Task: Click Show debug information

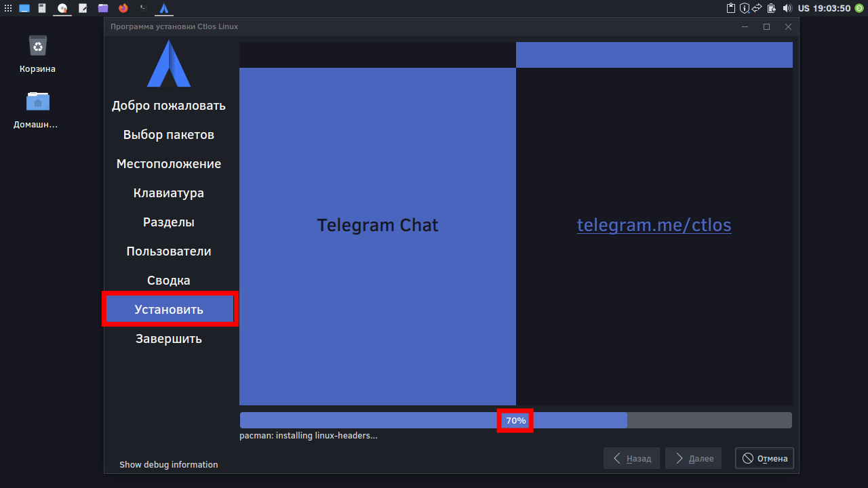Action: [x=169, y=465]
